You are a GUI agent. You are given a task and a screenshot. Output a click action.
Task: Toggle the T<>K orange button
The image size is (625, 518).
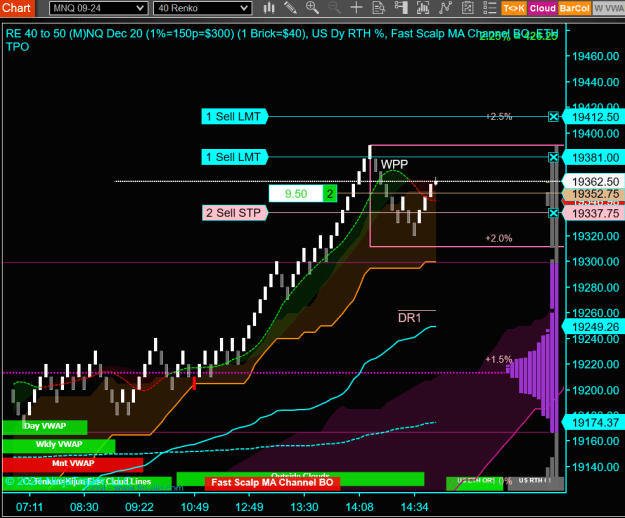(514, 8)
